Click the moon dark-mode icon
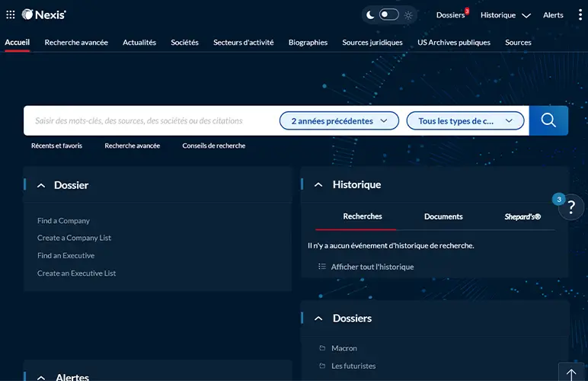The width and height of the screenshot is (588, 381). tap(369, 15)
